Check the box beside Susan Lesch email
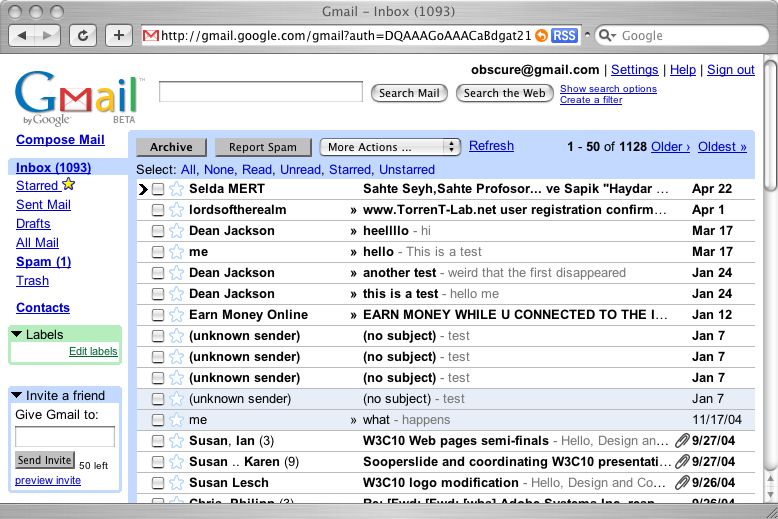Screen dimensions: 778x519 (x=158, y=483)
